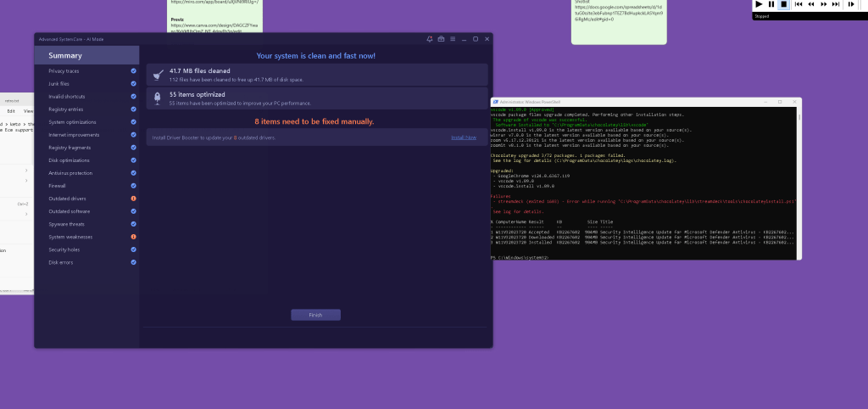
Task: Click the Invalid shortcuts checkmark
Action: [x=133, y=97]
